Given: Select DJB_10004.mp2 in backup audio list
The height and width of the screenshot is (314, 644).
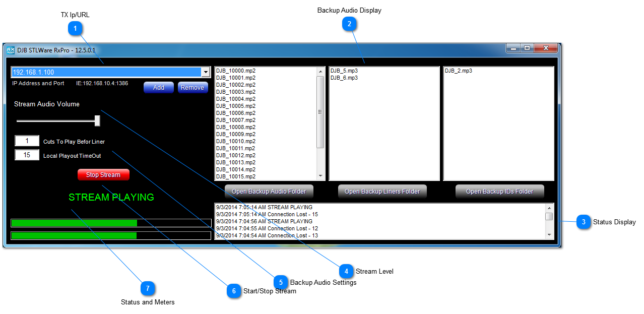Looking at the screenshot, I should 236,99.
